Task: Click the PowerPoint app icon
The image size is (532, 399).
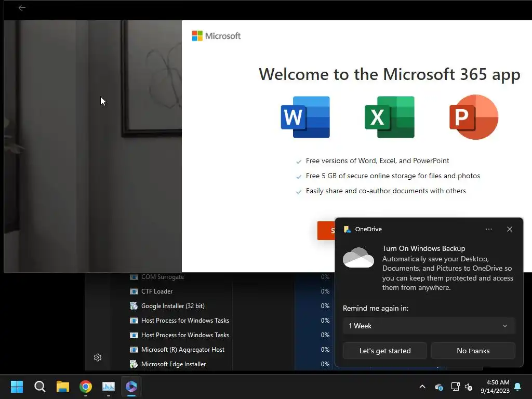Action: (474, 117)
